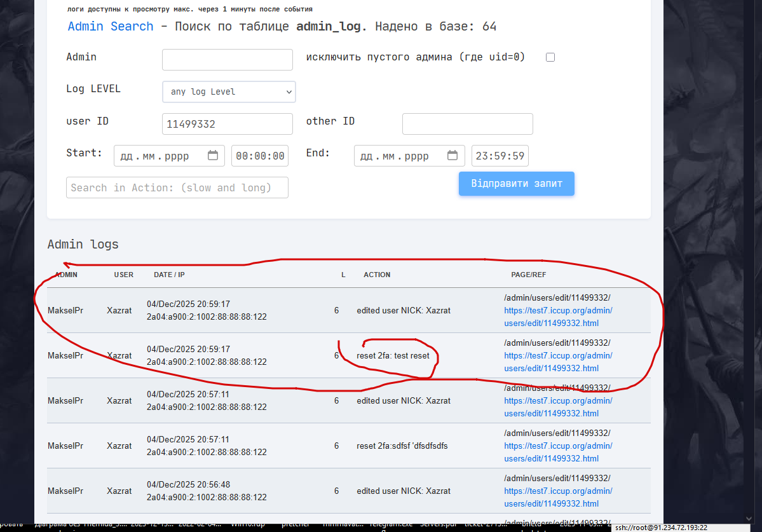Open the End date calendar picker icon

pos(452,156)
